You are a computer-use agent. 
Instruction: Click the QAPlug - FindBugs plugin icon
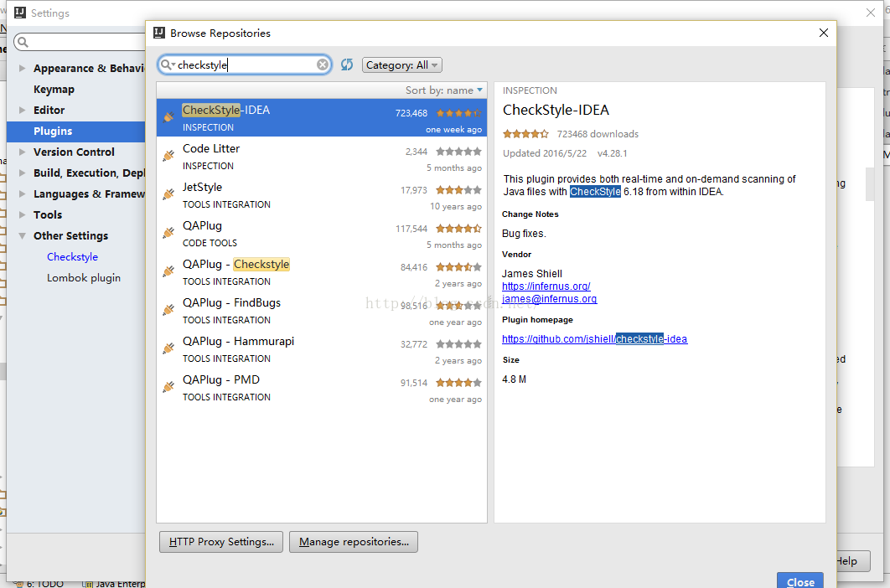coord(168,310)
